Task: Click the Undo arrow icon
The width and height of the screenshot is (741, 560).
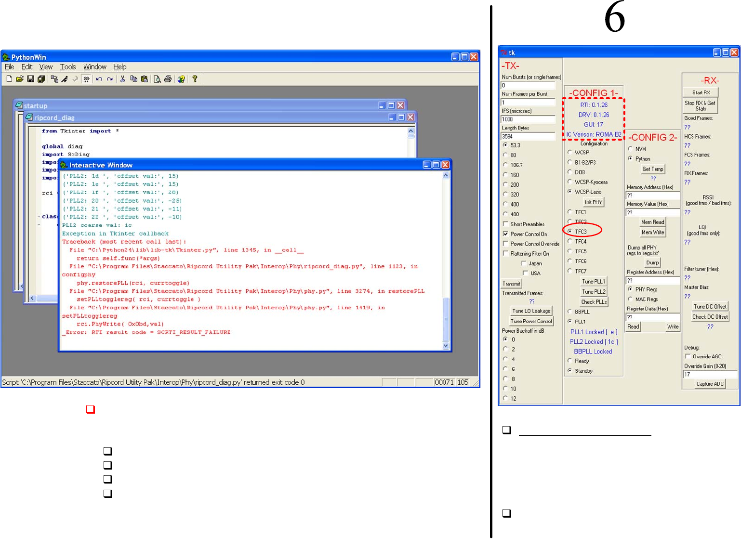Action: point(99,79)
